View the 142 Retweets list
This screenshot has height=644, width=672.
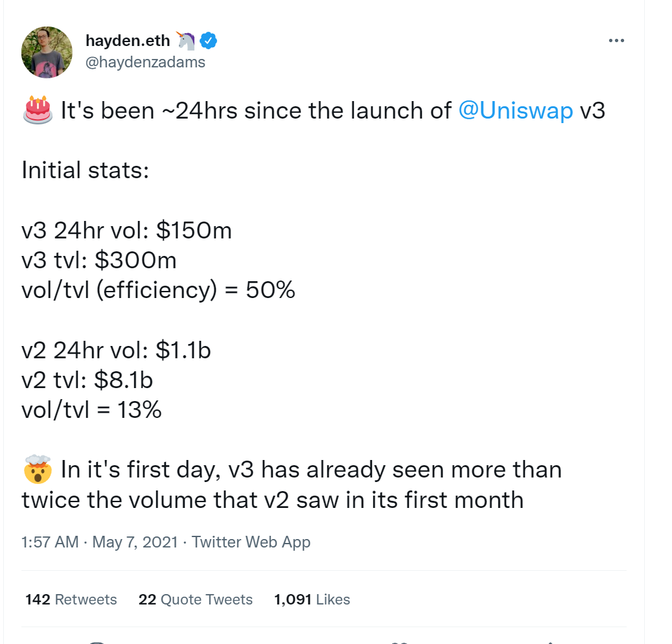pyautogui.click(x=71, y=599)
